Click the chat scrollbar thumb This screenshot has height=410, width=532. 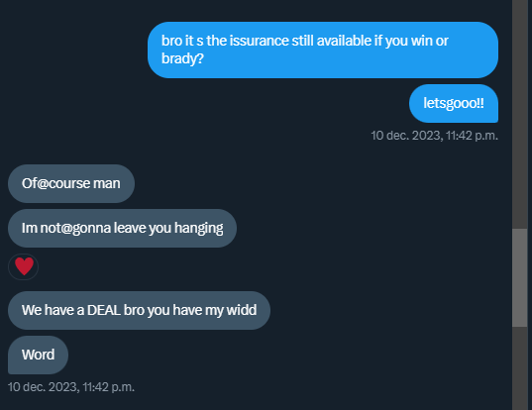click(x=519, y=277)
